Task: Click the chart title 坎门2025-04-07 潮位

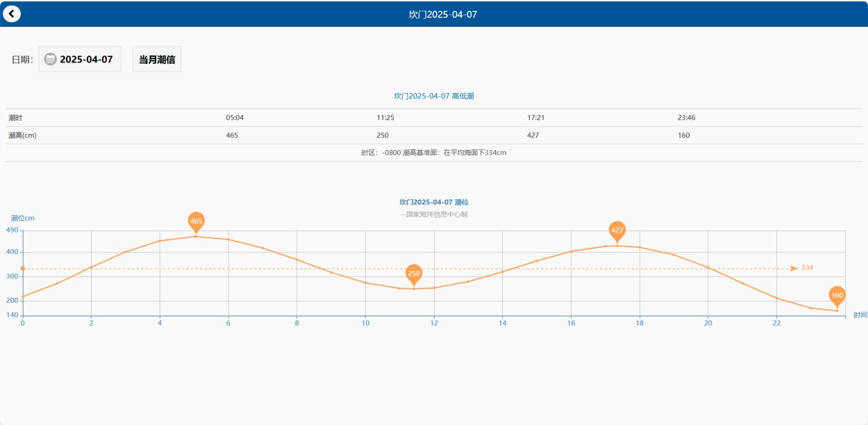Action: coord(433,202)
